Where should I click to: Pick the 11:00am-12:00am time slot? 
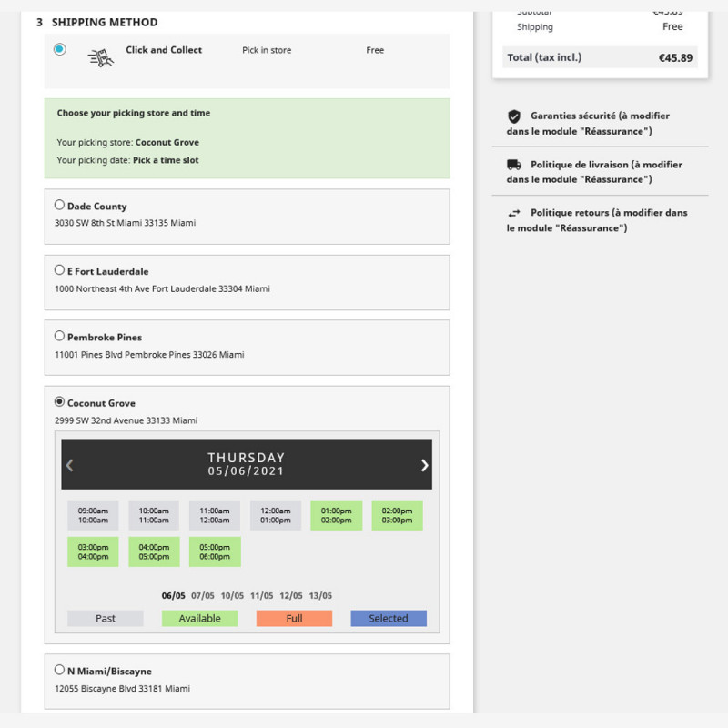click(x=215, y=515)
